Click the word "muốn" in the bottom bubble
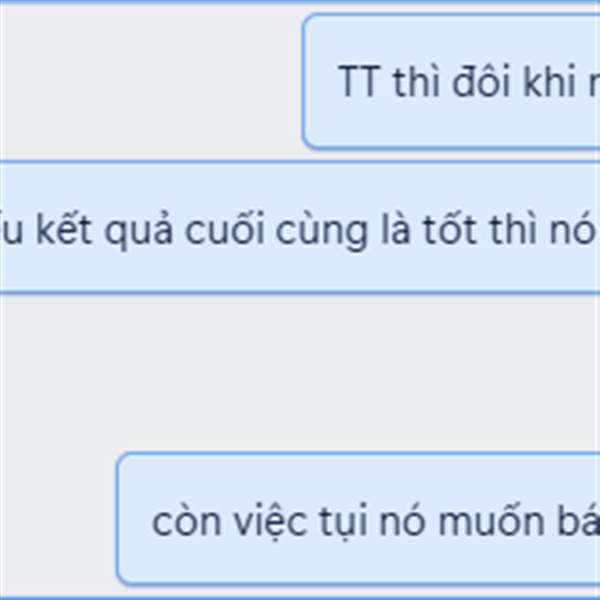 point(491,522)
